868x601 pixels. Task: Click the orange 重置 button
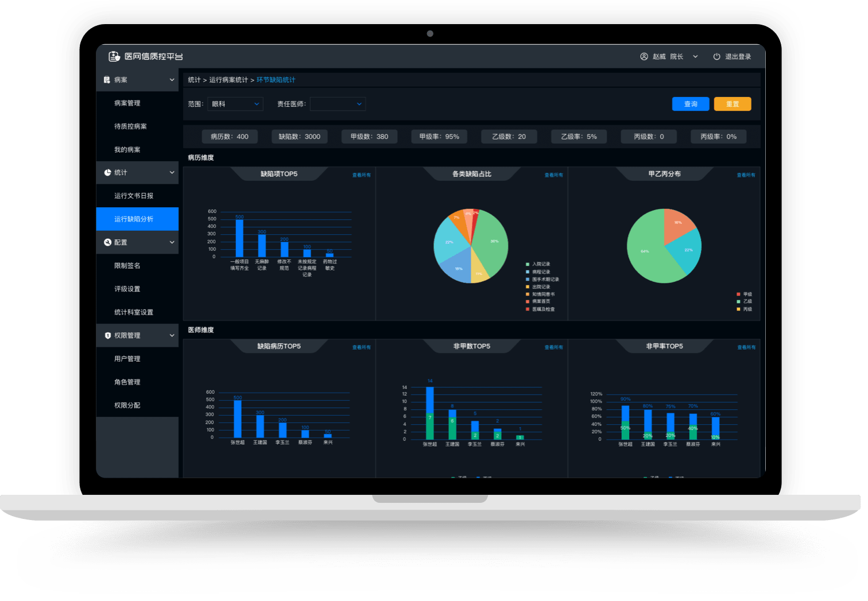pos(733,104)
